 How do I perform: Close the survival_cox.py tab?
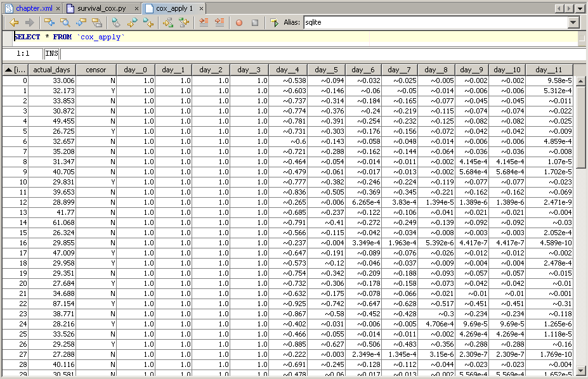(x=136, y=8)
